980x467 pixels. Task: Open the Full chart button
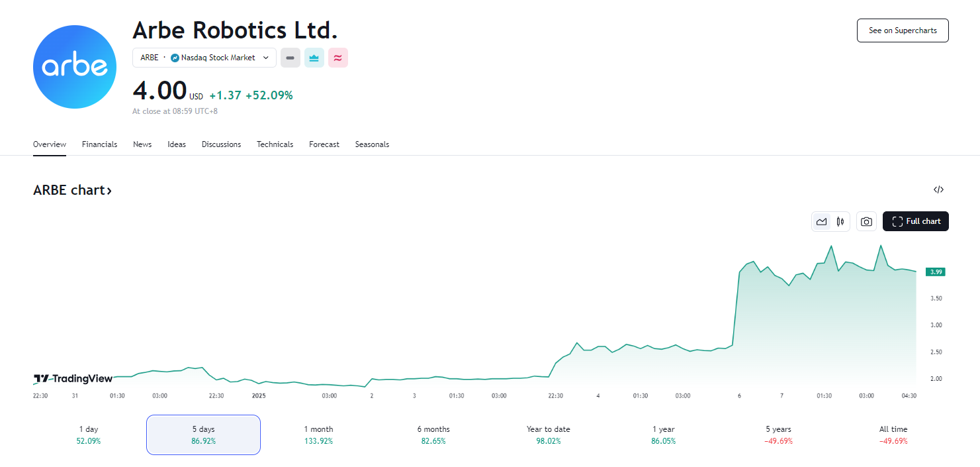915,221
